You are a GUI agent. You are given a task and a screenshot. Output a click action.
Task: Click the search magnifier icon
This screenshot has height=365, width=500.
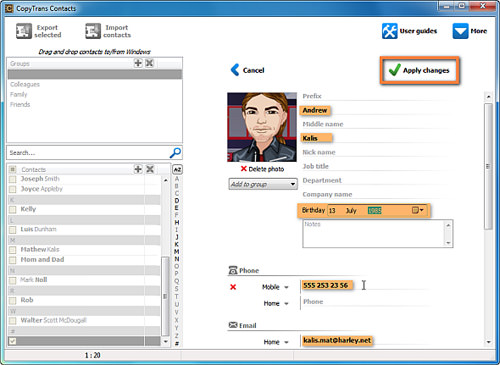click(175, 153)
